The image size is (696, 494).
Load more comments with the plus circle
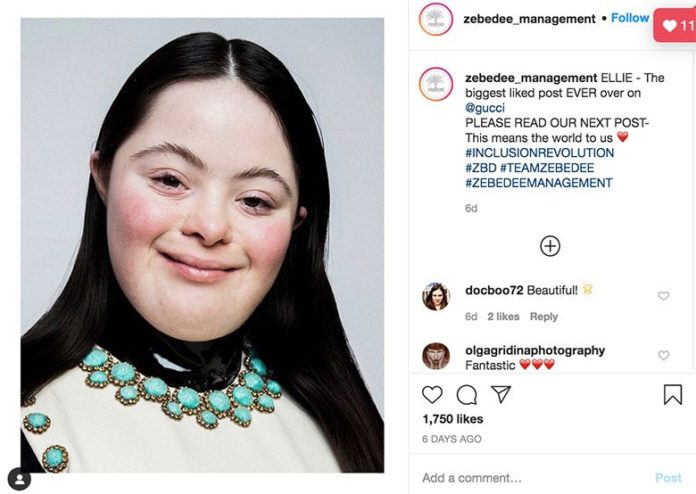point(550,246)
